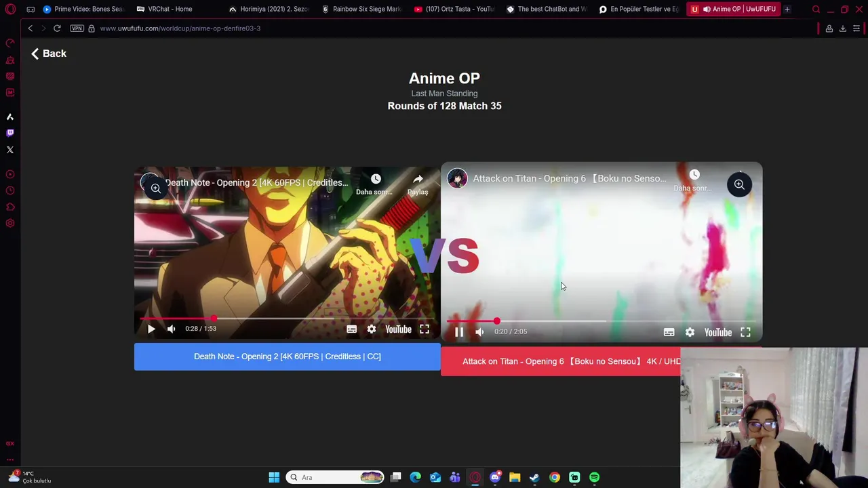
Task: Mute the Death Note video volume
Action: (x=172, y=329)
